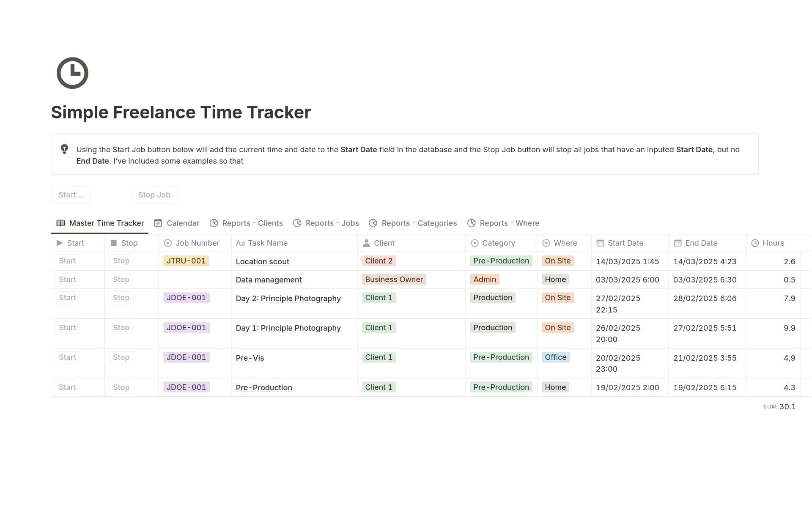Click the lightbulb icon in the callout box
Screen dimensions: 812x507
point(64,149)
